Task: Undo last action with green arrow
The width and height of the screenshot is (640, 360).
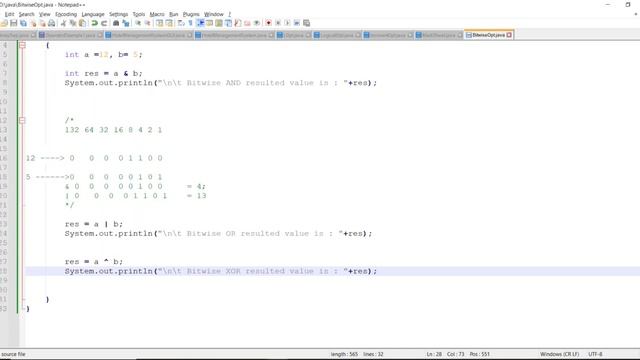Action: [x=94, y=23]
